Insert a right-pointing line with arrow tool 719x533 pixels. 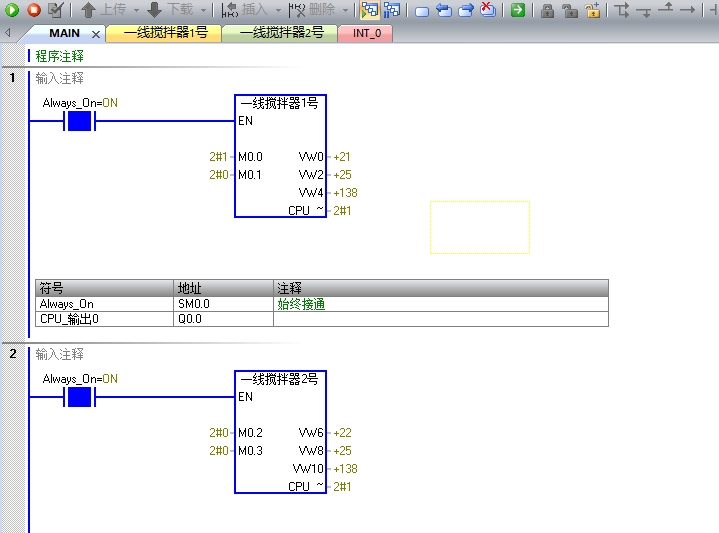point(687,10)
